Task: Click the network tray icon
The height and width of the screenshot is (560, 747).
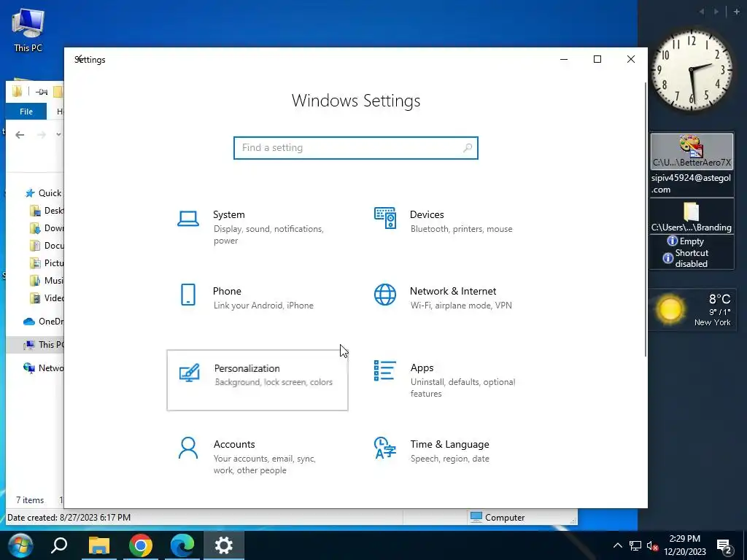Action: [x=635, y=545]
